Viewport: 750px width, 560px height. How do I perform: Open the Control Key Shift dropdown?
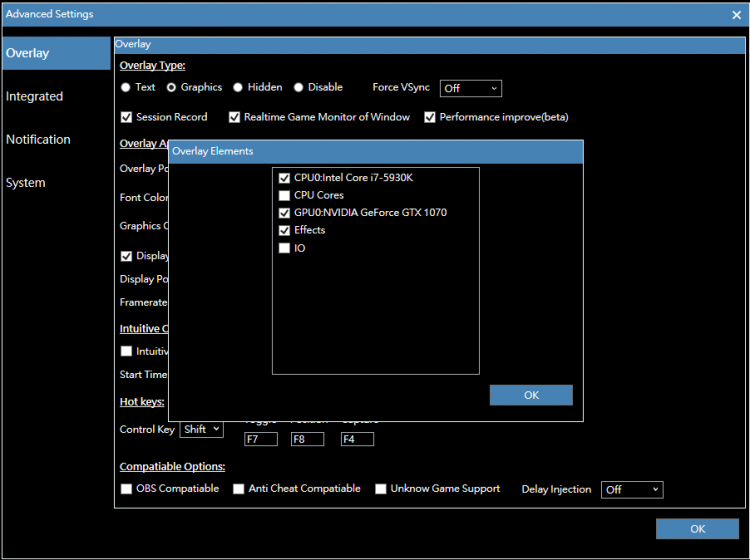click(x=201, y=429)
